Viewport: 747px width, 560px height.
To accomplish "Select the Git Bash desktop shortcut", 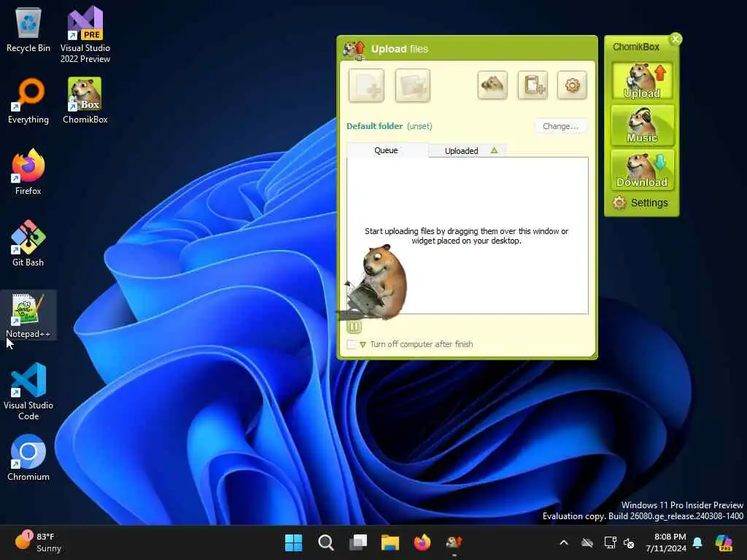I will pos(28,244).
